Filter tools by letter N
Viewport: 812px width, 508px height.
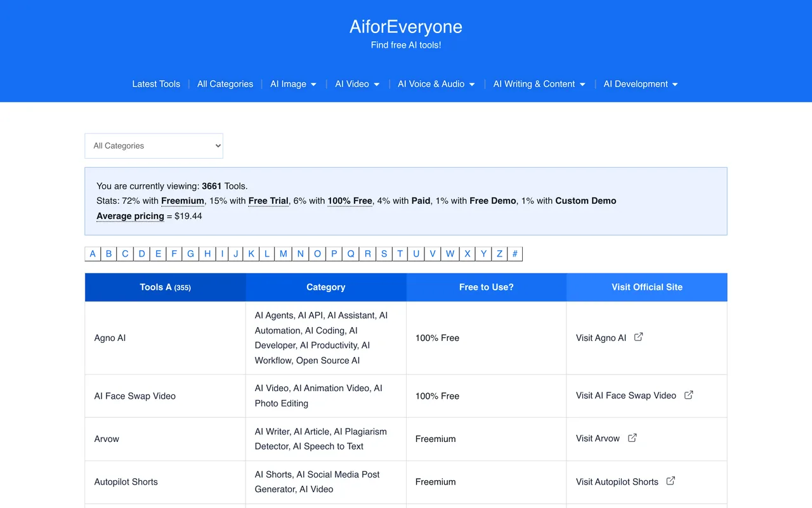tap(301, 254)
